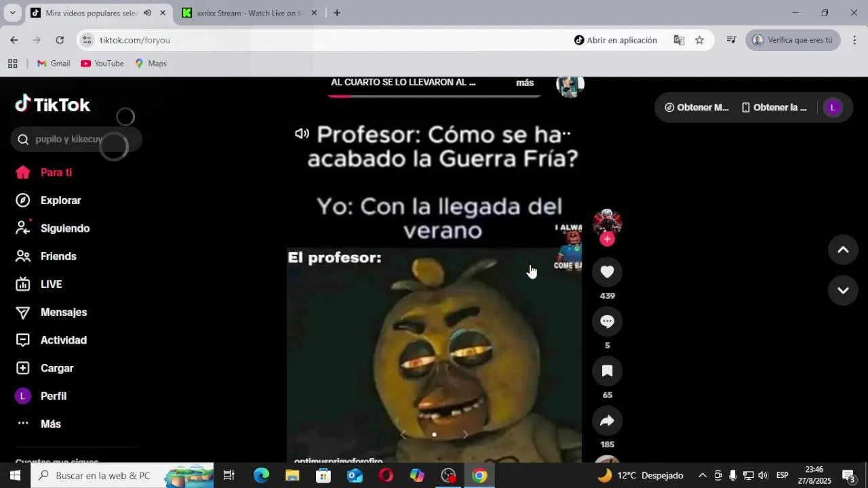The height and width of the screenshot is (488, 868).
Task: Open the Windows Start menu
Action: (15, 476)
